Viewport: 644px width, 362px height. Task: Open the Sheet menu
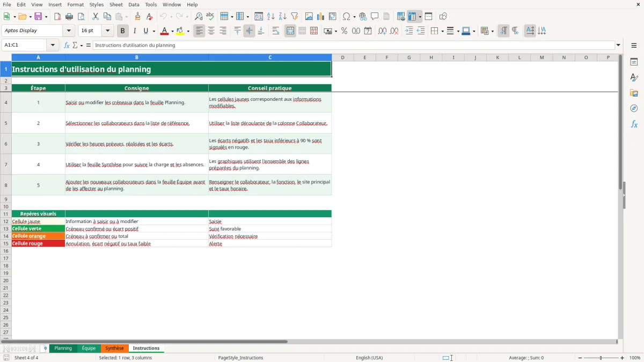click(116, 4)
